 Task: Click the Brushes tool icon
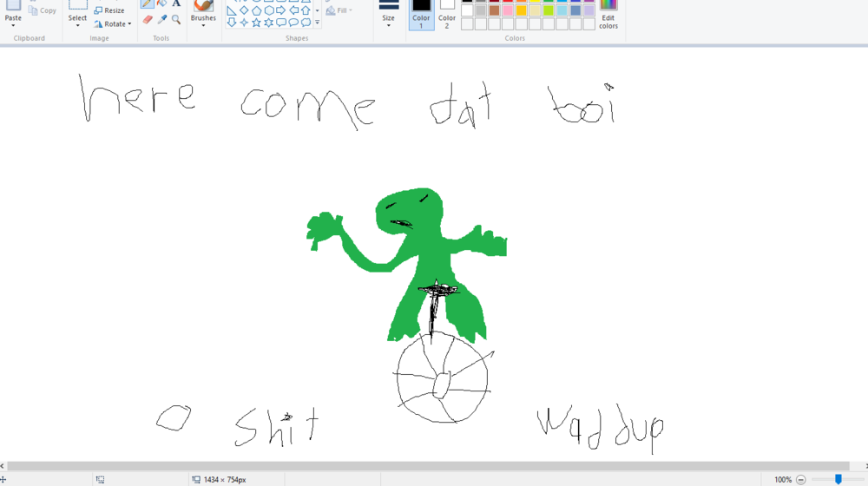tap(203, 5)
